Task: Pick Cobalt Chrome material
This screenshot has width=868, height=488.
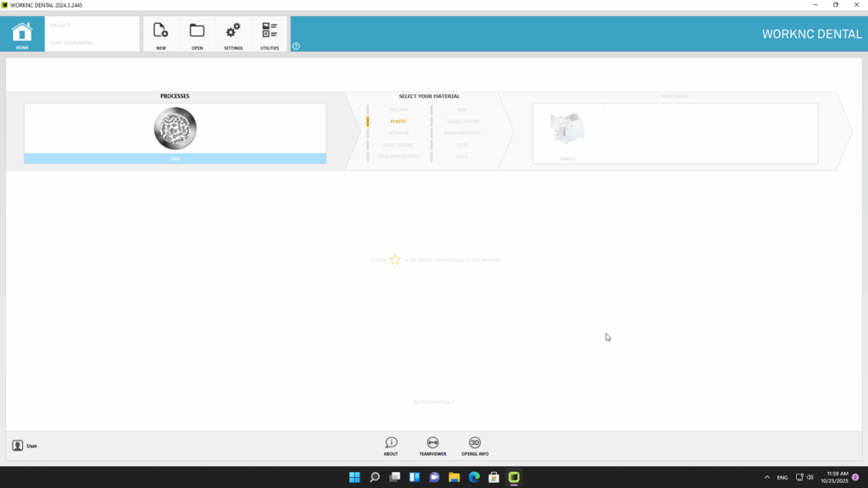Action: click(462, 121)
